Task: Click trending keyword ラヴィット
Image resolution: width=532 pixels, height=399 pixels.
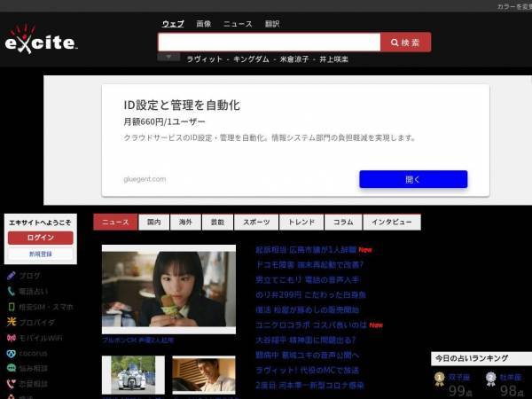Action: [205, 59]
